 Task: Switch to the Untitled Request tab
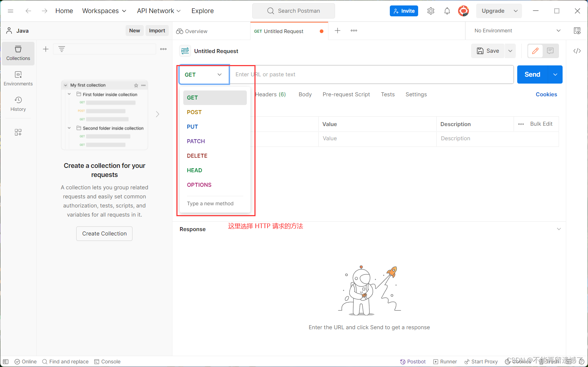[x=289, y=31]
